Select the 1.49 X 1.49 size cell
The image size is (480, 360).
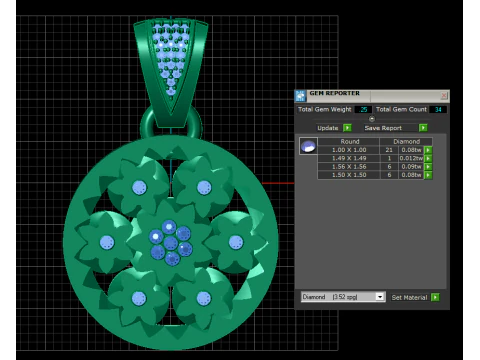(349, 158)
